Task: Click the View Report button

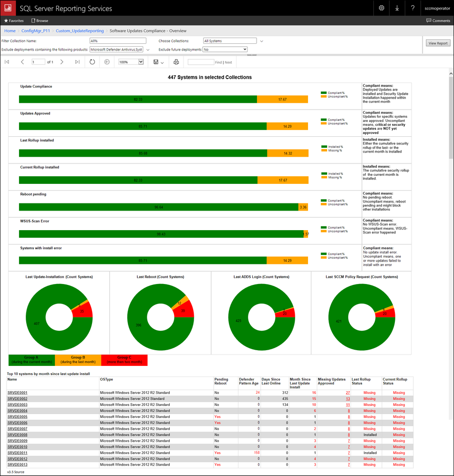Action: (438, 43)
